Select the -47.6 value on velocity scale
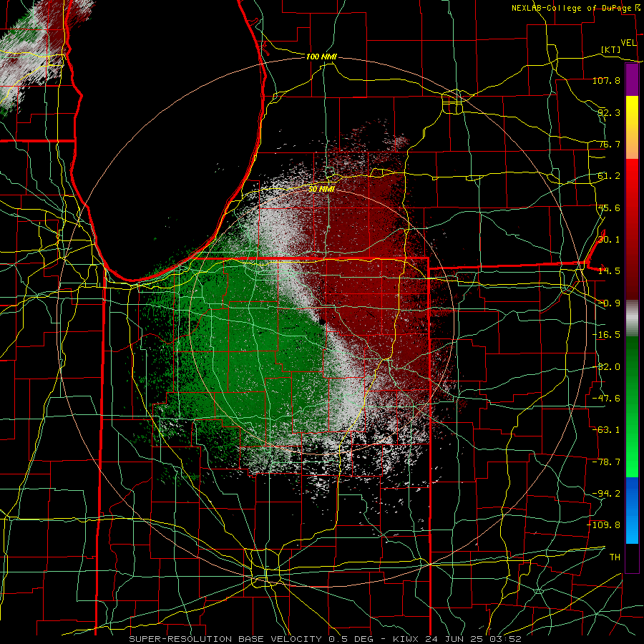This screenshot has height=644, width=644. [x=606, y=399]
